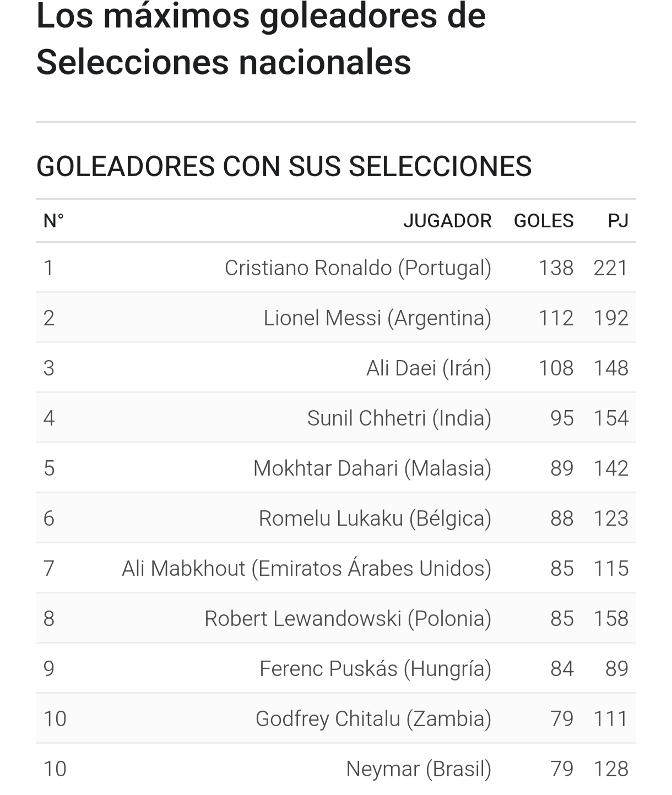Select Lionel Messi (Argentina) entry
This screenshot has height=795, width=672.
point(377,318)
